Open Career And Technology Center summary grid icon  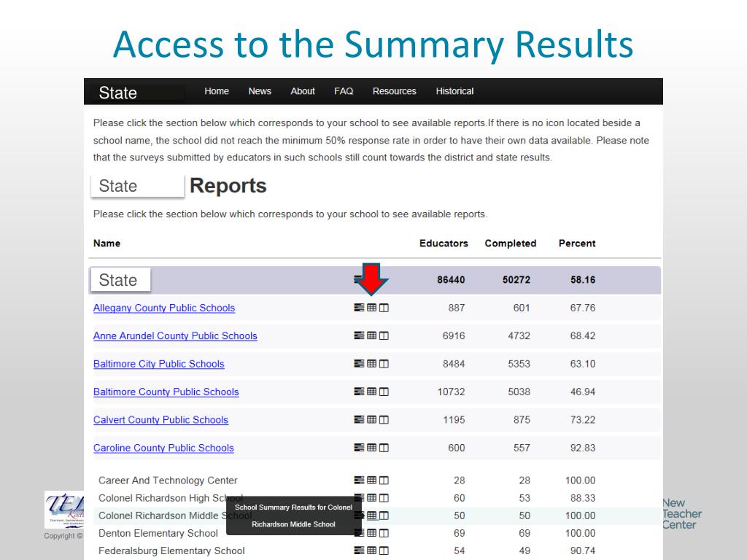(371, 481)
